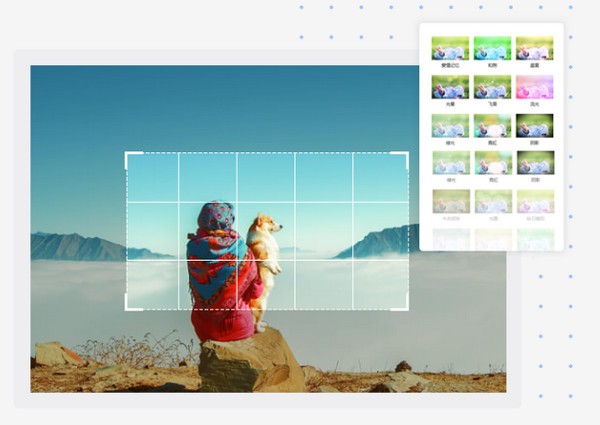Grab the top-right corner handle of the crop box
Screen dimensions: 600x425
[x=400, y=159]
